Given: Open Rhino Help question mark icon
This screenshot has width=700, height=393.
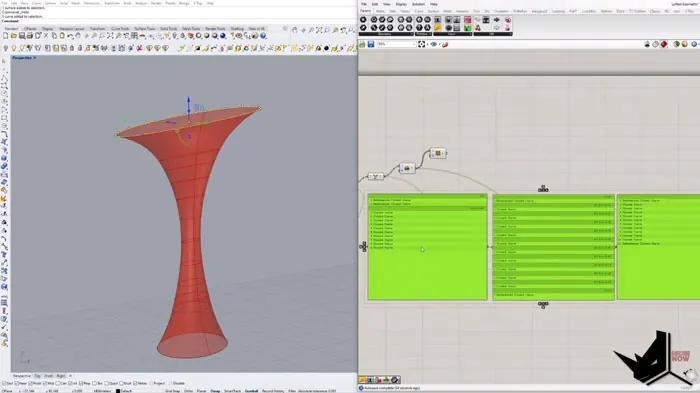Looking at the screenshot, I should tap(263, 36).
